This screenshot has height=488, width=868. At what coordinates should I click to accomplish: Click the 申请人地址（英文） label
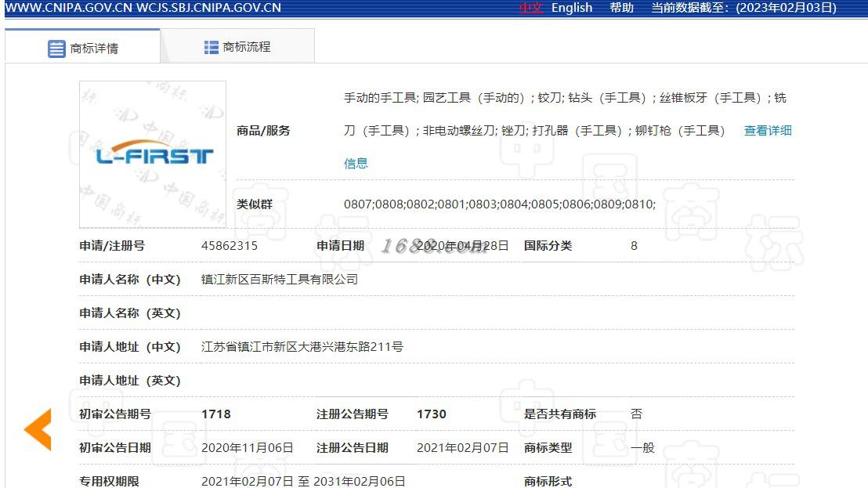tap(130, 381)
